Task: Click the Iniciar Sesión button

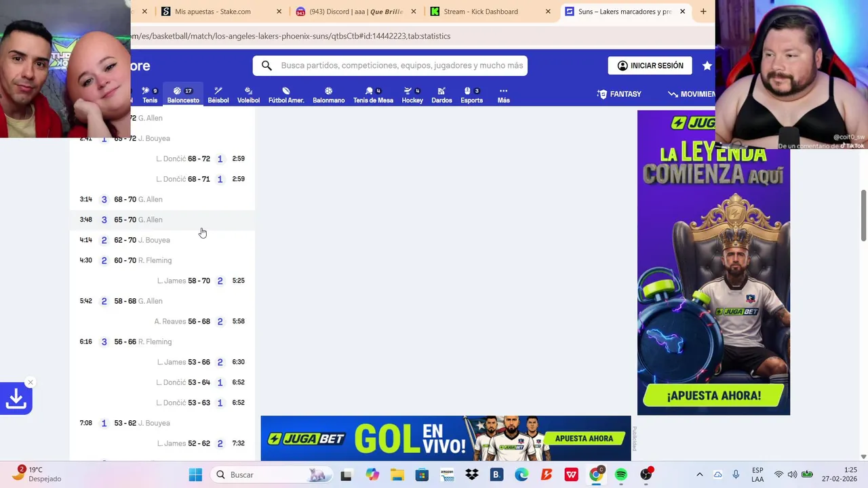Action: coord(650,66)
